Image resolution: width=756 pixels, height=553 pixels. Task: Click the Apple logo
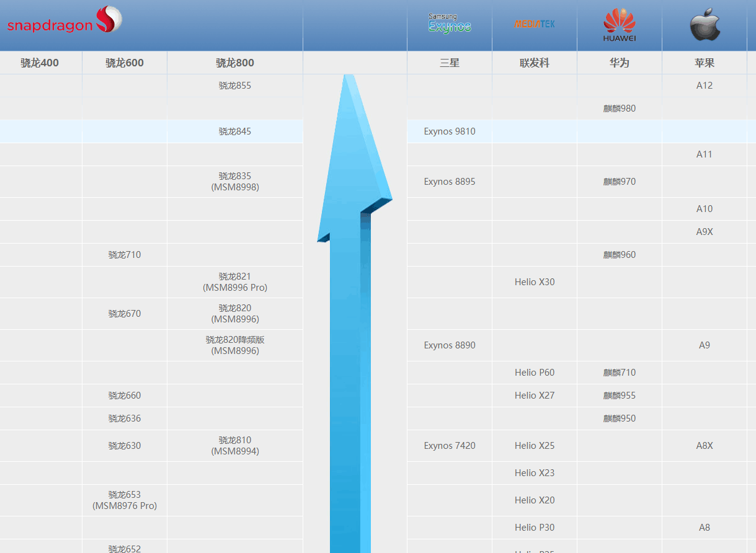pyautogui.click(x=705, y=25)
